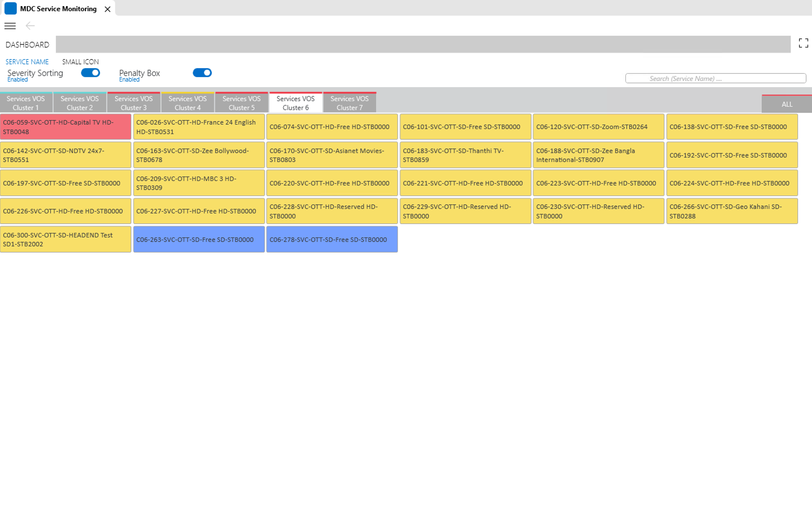Image resolution: width=812 pixels, height=510 pixels.
Task: Select Zee Bangla International-STB0907 tile
Action: pos(599,155)
